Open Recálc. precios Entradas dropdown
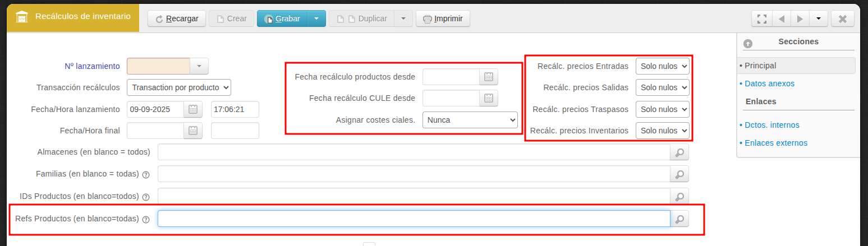This screenshot has height=246, width=868. [x=662, y=66]
